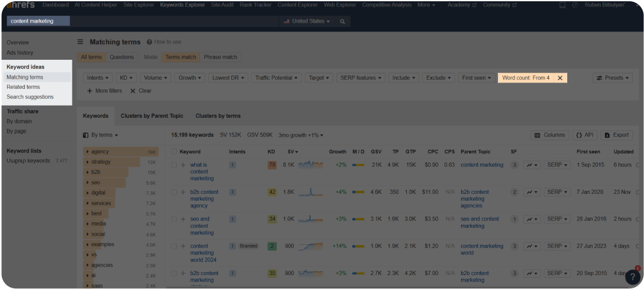644x289 pixels.
Task: Add 'what is content marketing' with plus icon
Action: (183, 165)
